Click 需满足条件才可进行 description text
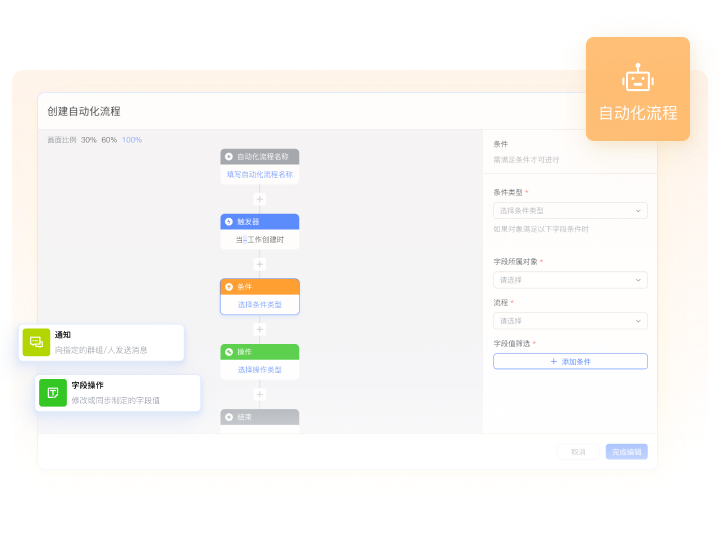Screen dimensions: 720x540 (x=526, y=160)
